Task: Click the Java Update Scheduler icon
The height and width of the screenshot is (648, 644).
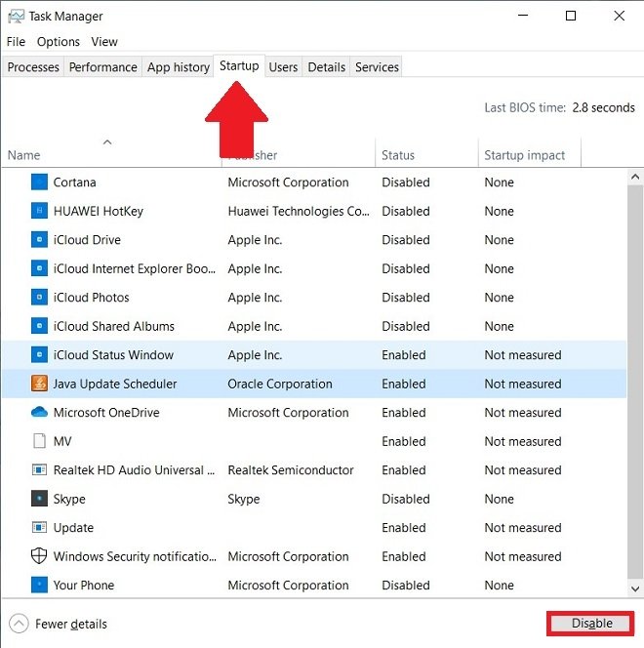Action: point(39,384)
